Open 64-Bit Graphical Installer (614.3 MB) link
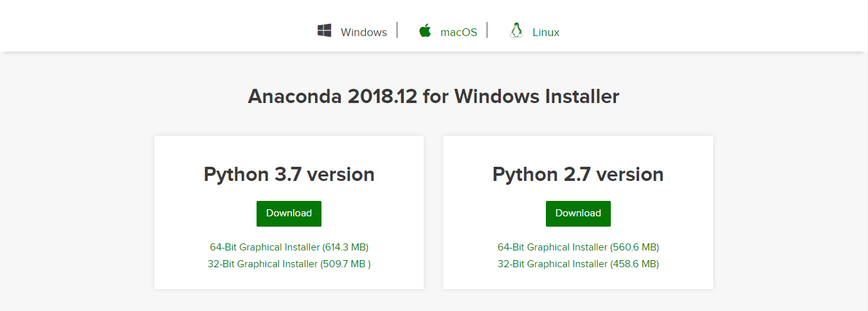This screenshot has height=311, width=868. click(289, 247)
